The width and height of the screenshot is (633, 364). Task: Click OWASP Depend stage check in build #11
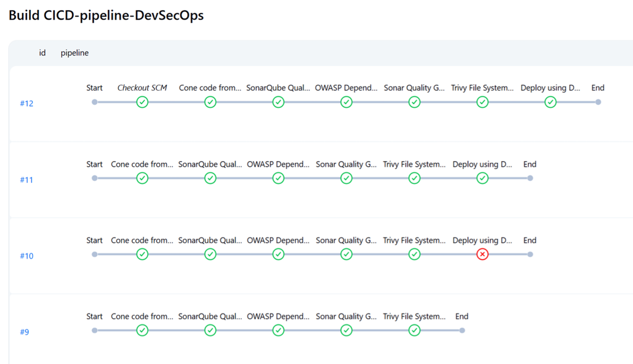click(279, 178)
